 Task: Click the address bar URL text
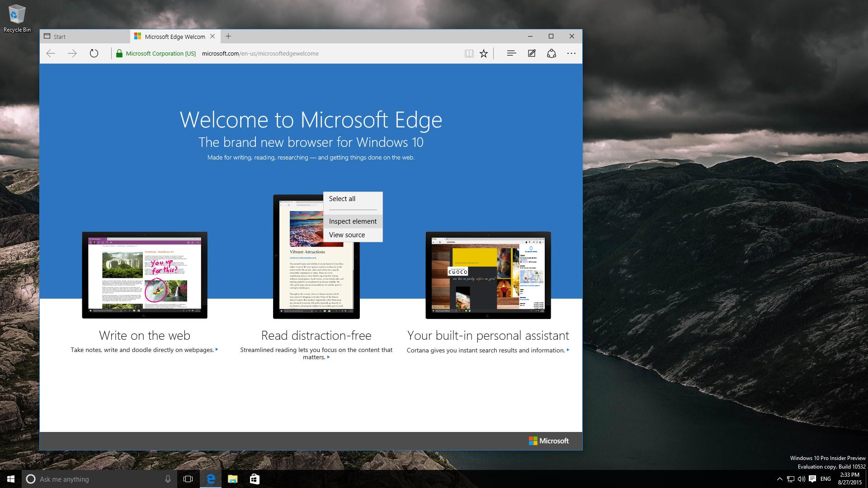point(260,53)
